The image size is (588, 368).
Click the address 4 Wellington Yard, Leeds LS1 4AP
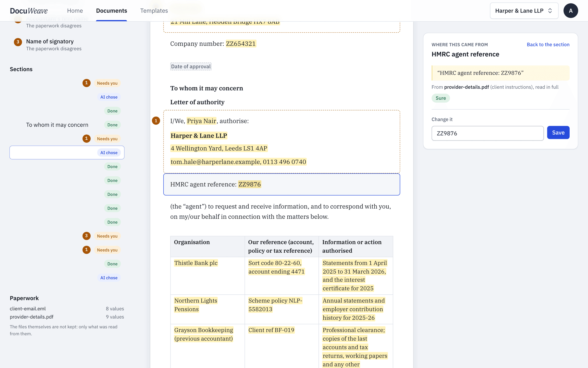[219, 148]
